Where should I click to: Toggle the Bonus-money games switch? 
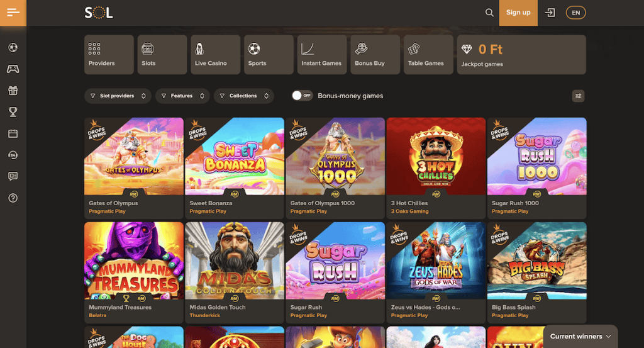[303, 96]
